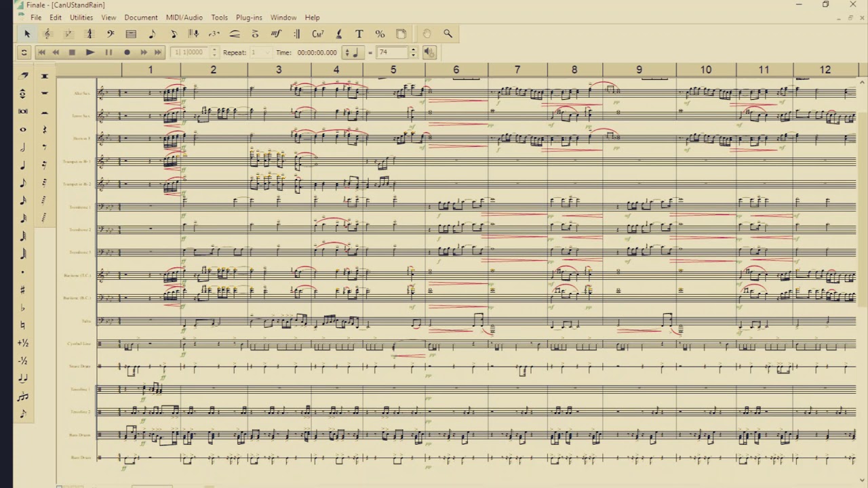868x488 pixels.
Task: Start recording with the Record button
Action: tap(127, 52)
